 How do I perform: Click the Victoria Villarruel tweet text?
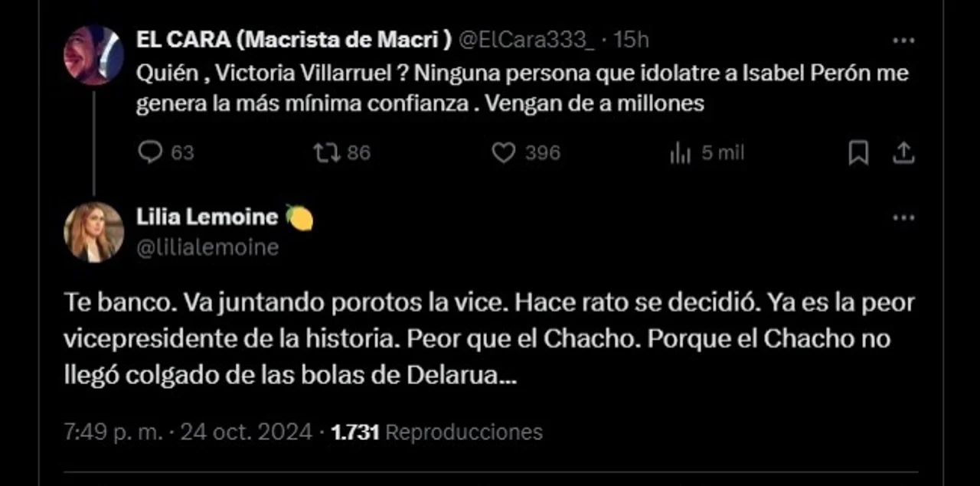521,88
